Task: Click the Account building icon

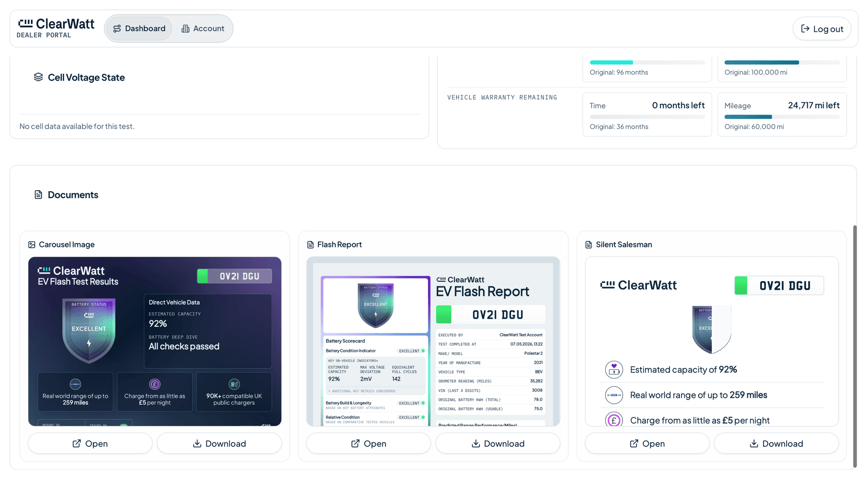Action: 185,28
